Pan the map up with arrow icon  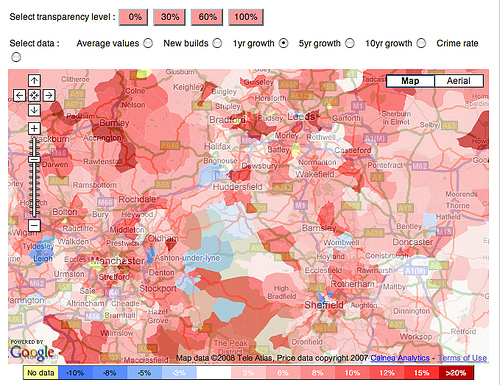point(34,81)
